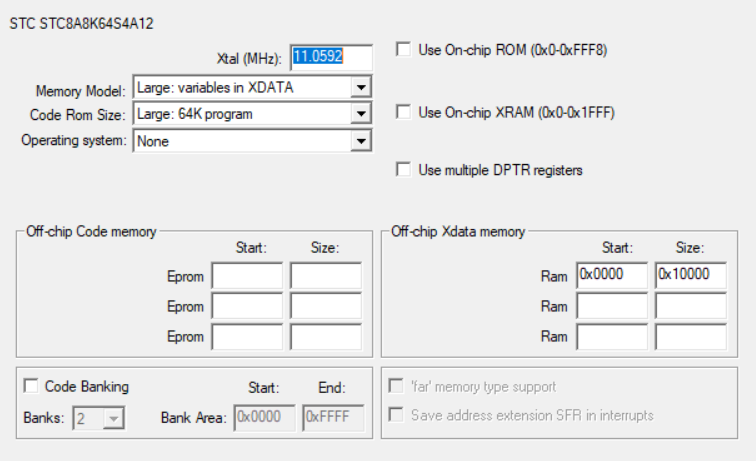756x461 pixels.
Task: Open the Code Rom Size dropdown
Action: pyautogui.click(x=252, y=114)
